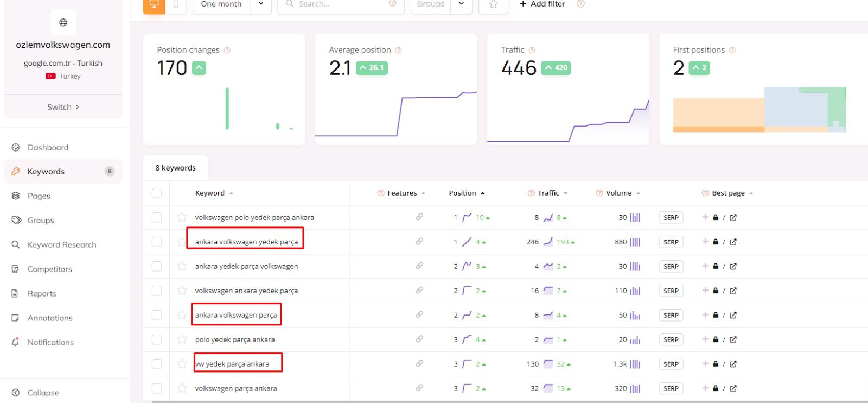Click SERP button for 'ankara yedek parça volkswagen'
868x403 pixels.
point(671,266)
